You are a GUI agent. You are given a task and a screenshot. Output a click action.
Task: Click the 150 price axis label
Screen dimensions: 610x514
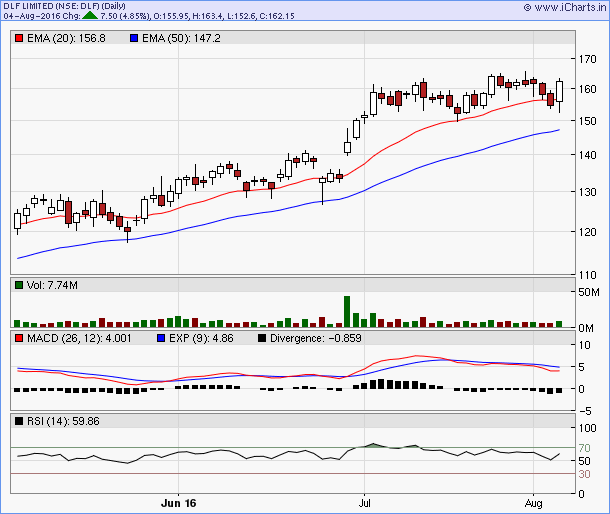coord(587,121)
